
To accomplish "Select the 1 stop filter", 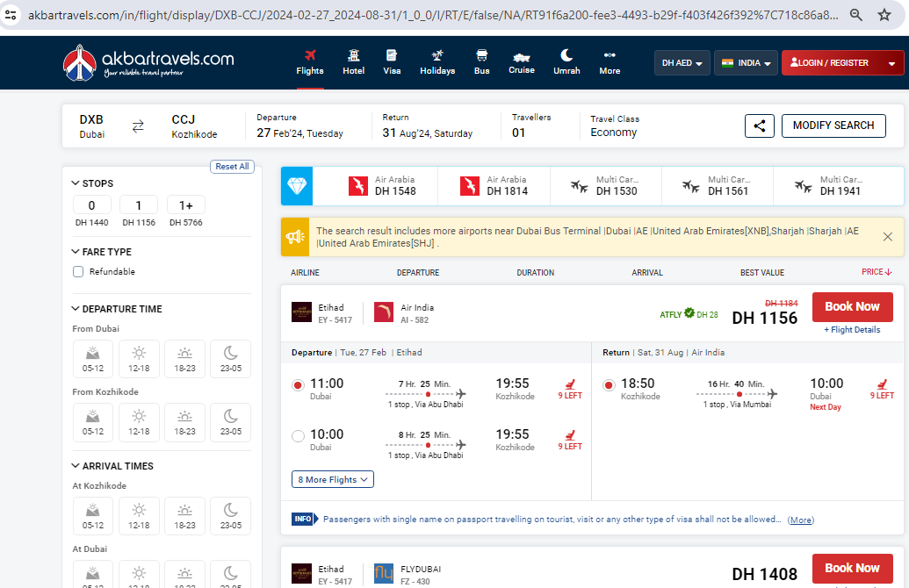I will coord(139,205).
